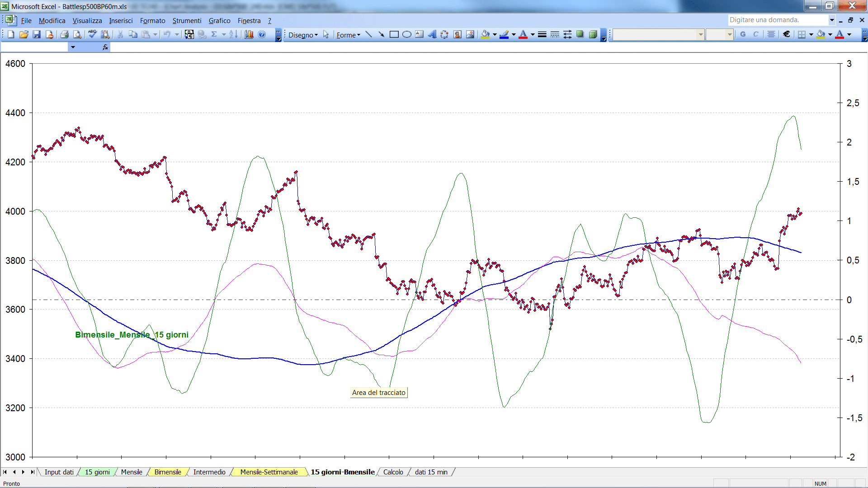The image size is (868, 488).
Task: Click the Undo arrow icon
Action: pos(167,34)
